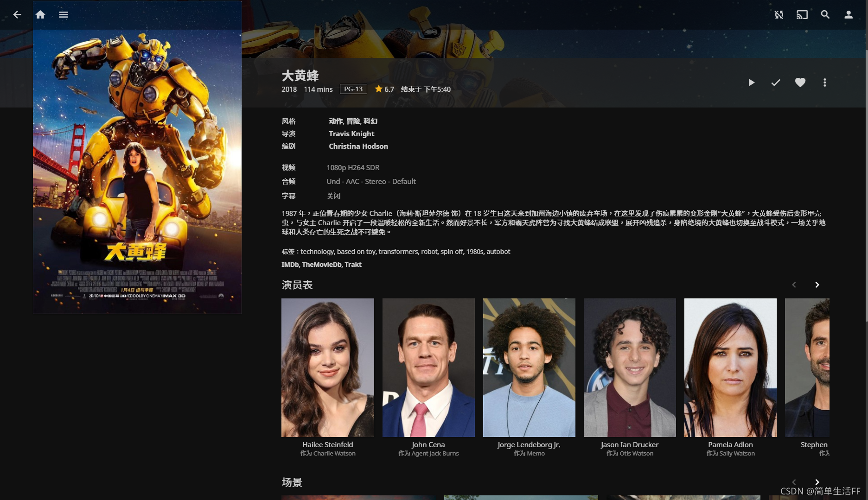Go back with the arrow icon

click(17, 15)
